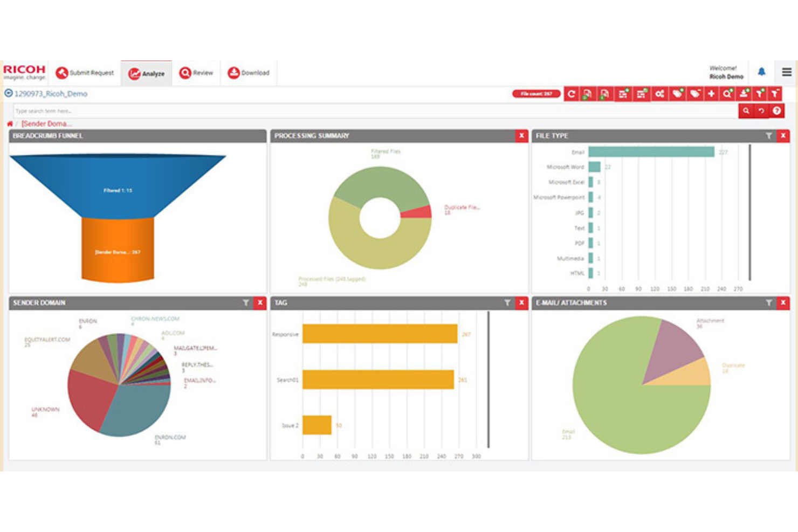Switch to the Review tab
This screenshot has height=532, width=798.
point(197,72)
